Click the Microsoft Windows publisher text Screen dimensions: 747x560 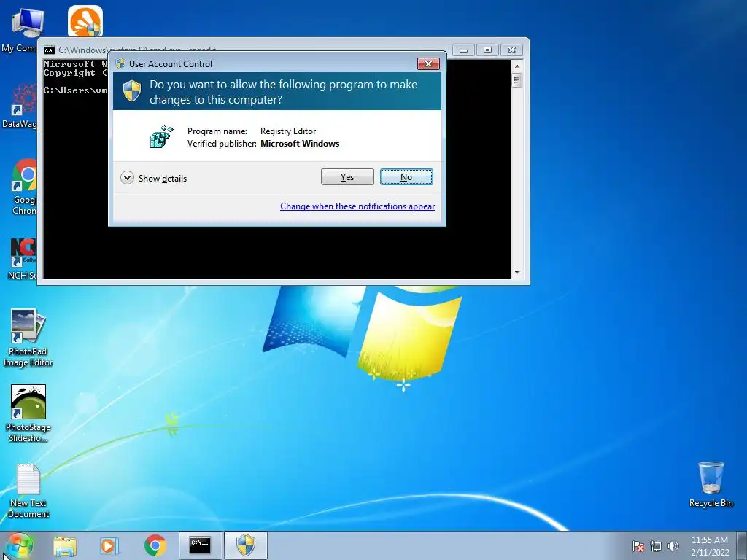300,144
